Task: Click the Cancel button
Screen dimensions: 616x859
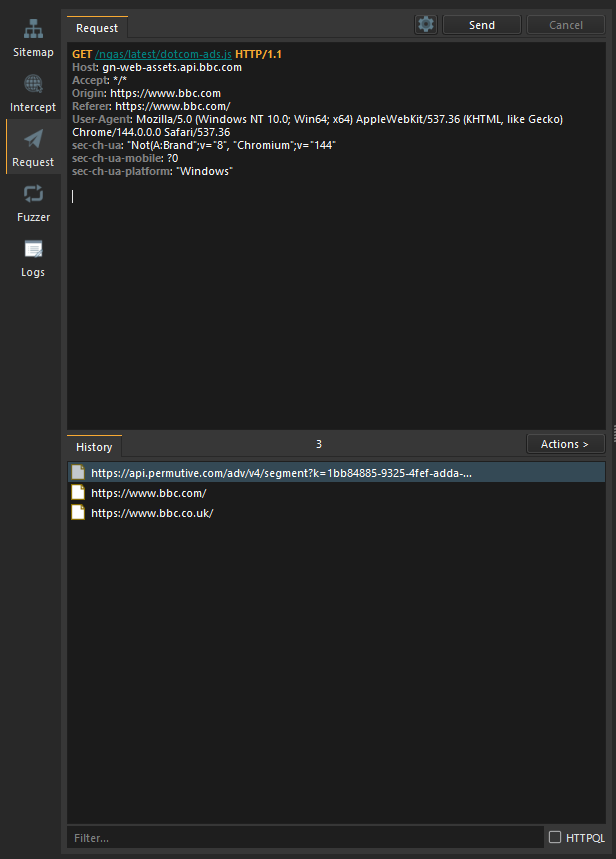Action: (566, 25)
